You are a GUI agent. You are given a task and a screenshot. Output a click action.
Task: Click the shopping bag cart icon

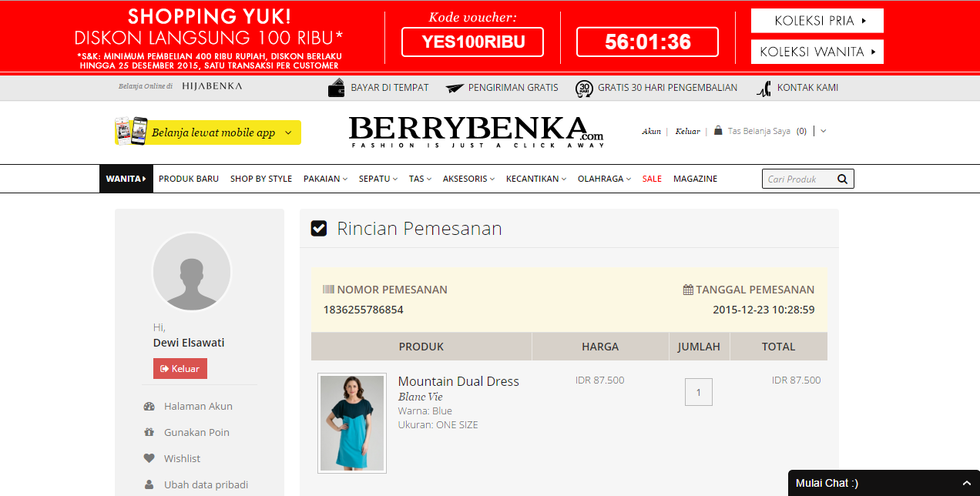[x=718, y=131]
